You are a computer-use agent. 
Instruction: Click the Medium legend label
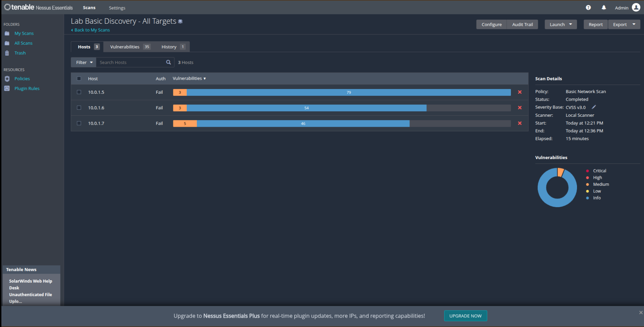pyautogui.click(x=601, y=184)
